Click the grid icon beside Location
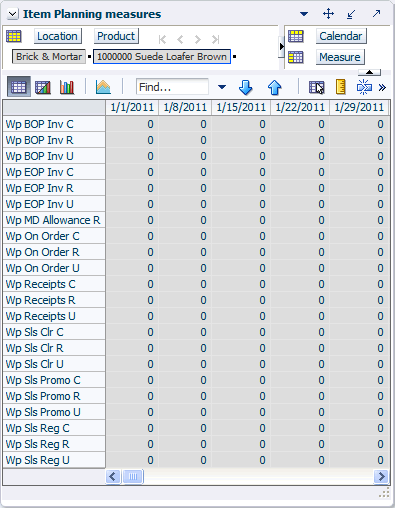 (x=14, y=36)
